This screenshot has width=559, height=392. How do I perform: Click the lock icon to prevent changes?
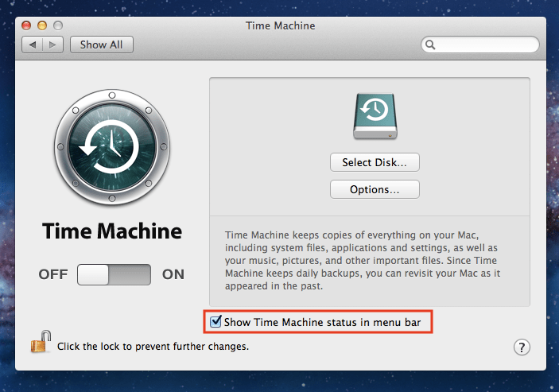tap(41, 341)
